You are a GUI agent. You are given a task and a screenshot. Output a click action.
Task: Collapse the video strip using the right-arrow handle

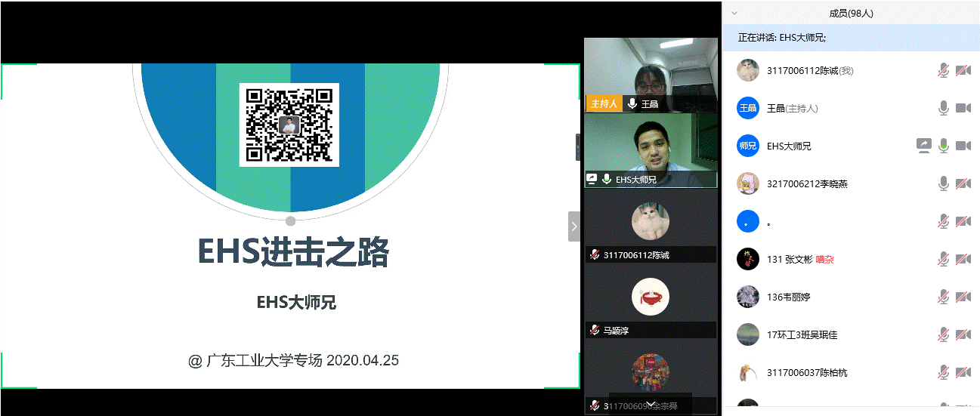pyautogui.click(x=574, y=226)
